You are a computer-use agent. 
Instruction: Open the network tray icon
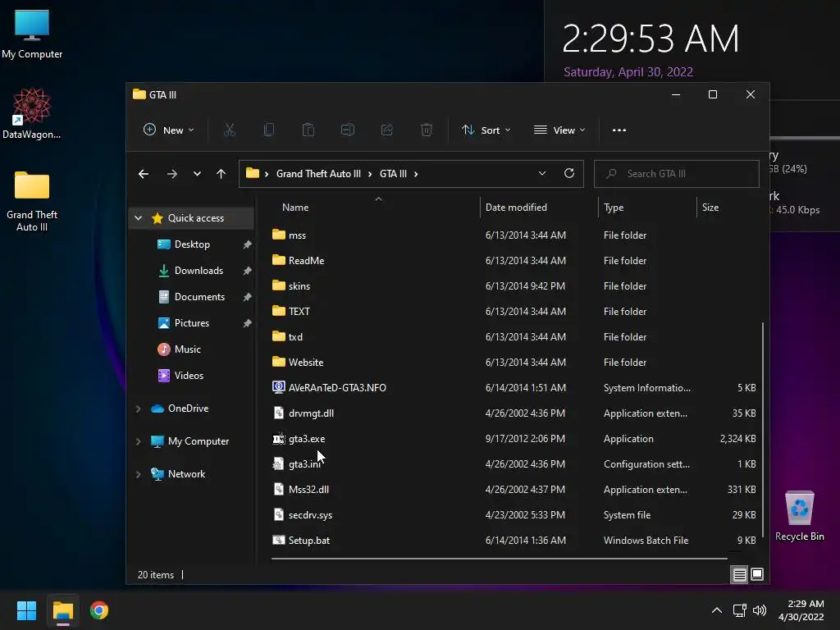pyautogui.click(x=739, y=610)
